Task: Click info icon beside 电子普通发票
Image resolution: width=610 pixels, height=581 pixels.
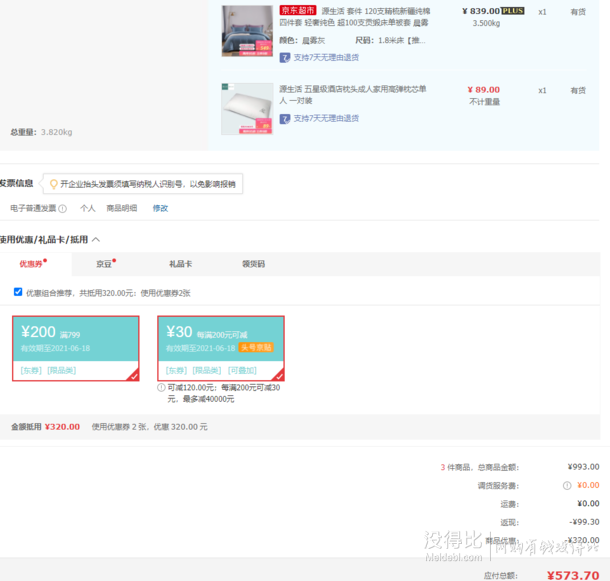Action: 62,209
